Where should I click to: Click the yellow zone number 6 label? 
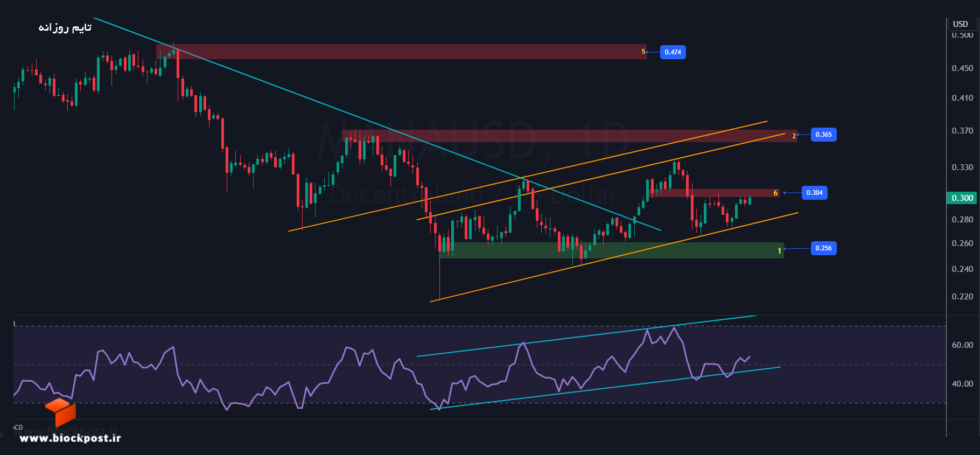tap(775, 193)
